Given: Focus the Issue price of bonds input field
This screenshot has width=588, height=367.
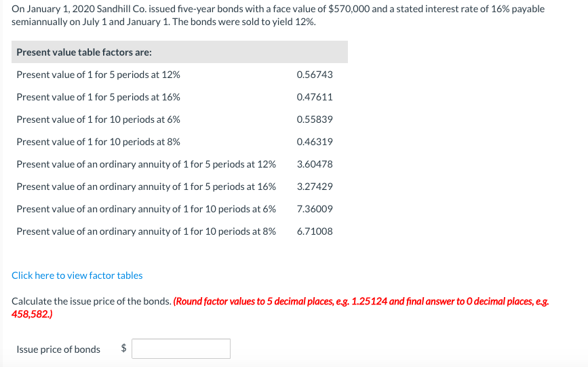Looking at the screenshot, I should (181, 349).
